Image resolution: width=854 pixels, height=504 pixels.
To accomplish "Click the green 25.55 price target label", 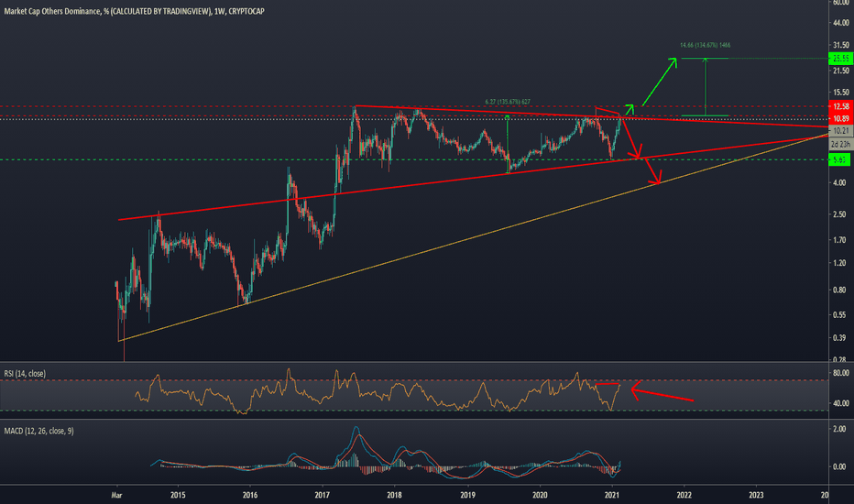I will click(x=840, y=59).
